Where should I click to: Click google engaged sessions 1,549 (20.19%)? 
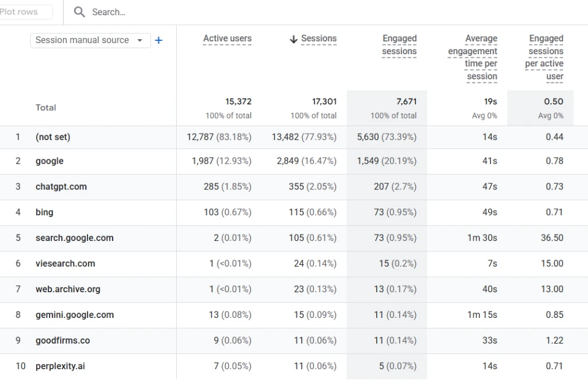coord(387,161)
